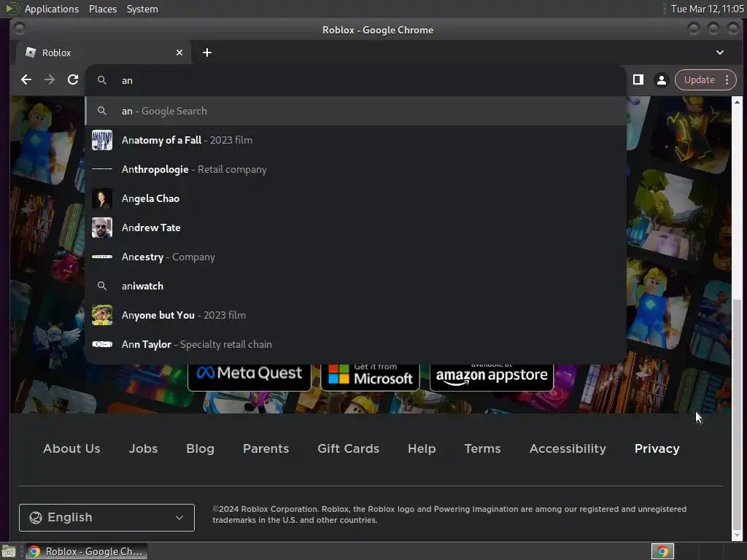747x560 pixels.
Task: Open the Parents footer link
Action: click(266, 448)
